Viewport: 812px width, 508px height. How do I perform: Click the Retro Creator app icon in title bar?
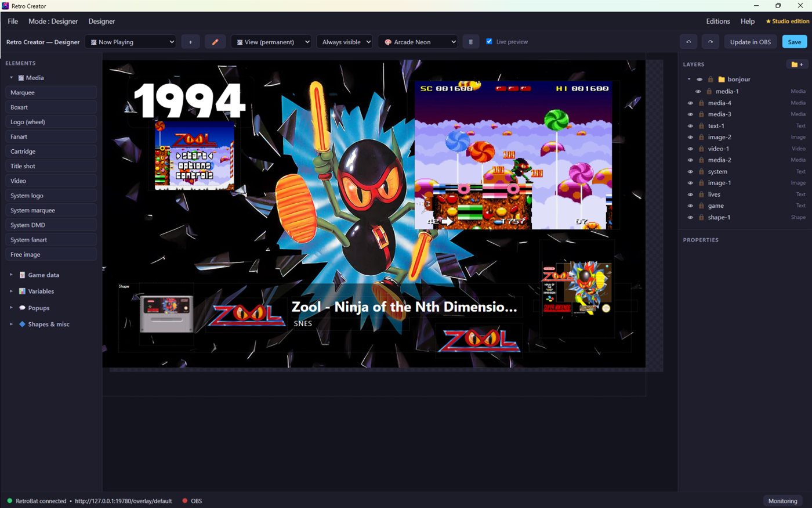point(6,6)
